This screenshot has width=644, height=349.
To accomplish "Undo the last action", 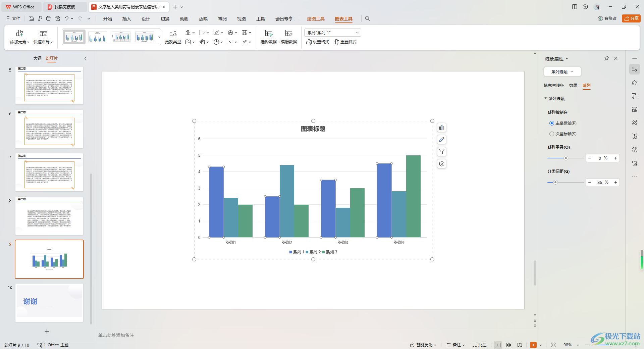I will click(x=67, y=19).
